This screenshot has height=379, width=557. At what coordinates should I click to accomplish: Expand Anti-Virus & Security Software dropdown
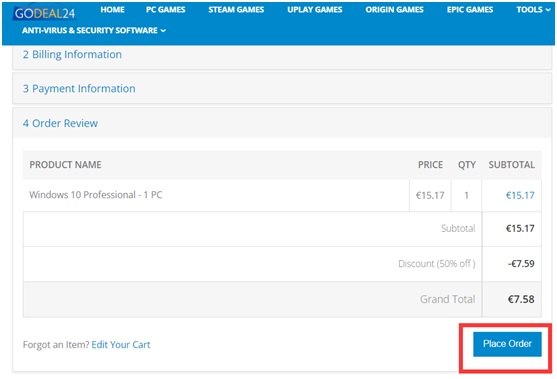point(94,31)
